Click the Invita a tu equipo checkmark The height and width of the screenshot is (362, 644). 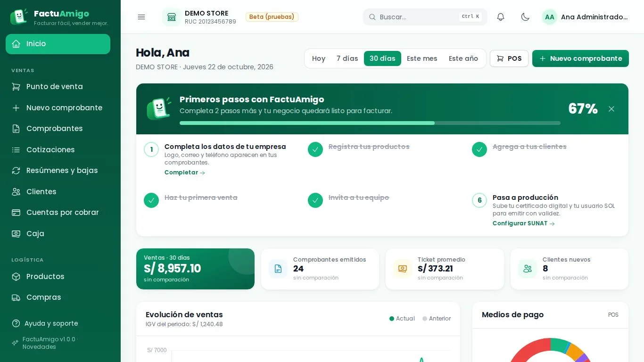(315, 200)
